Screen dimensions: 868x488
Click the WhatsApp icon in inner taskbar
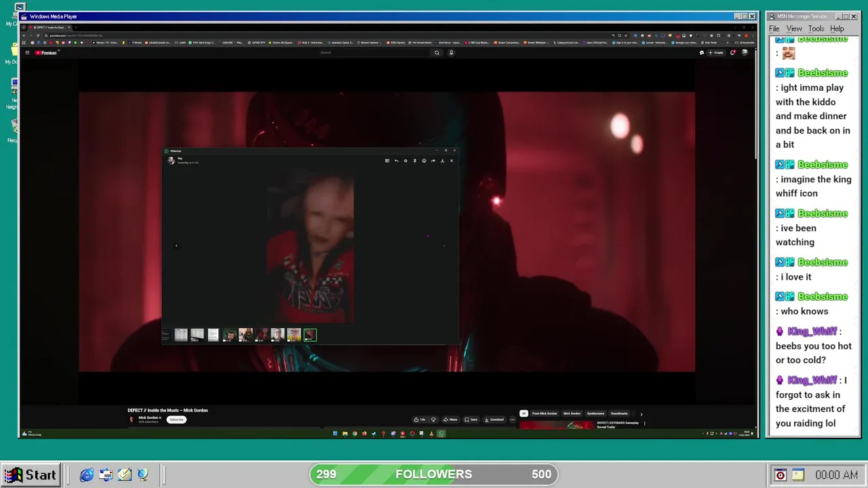pos(441,434)
